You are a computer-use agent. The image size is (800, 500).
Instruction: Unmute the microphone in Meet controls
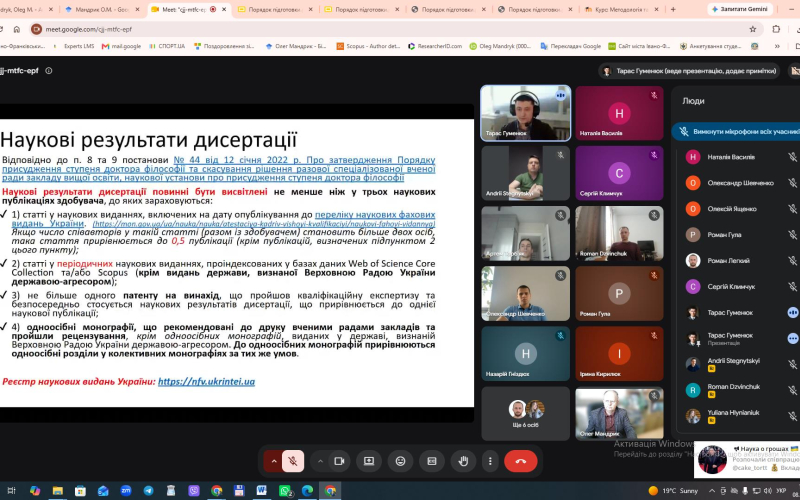tap(293, 461)
